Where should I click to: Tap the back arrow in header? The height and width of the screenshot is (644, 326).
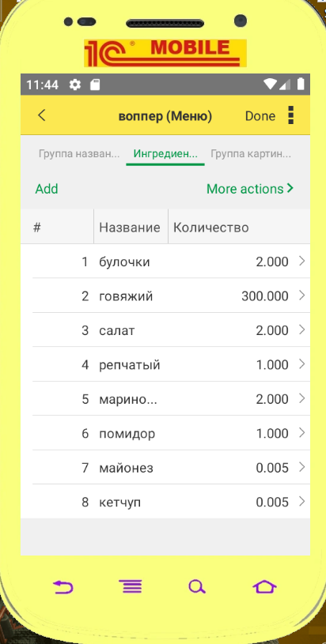click(41, 115)
